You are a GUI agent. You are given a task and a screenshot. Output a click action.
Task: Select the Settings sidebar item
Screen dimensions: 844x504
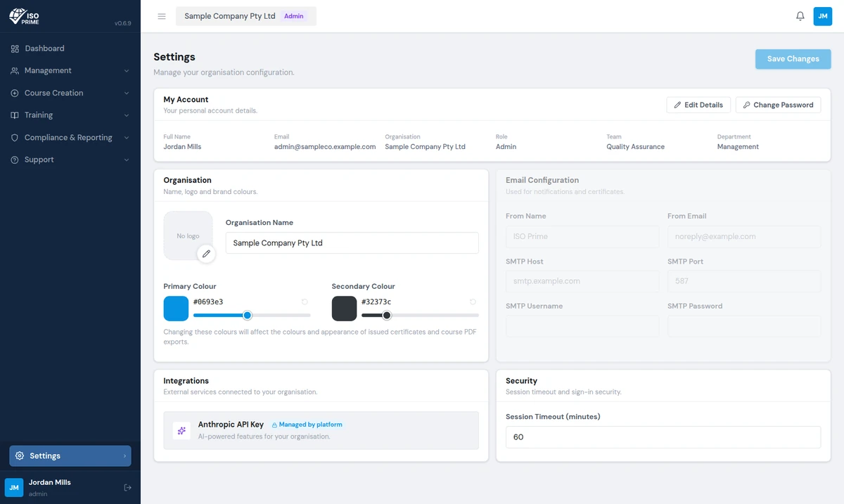point(70,455)
